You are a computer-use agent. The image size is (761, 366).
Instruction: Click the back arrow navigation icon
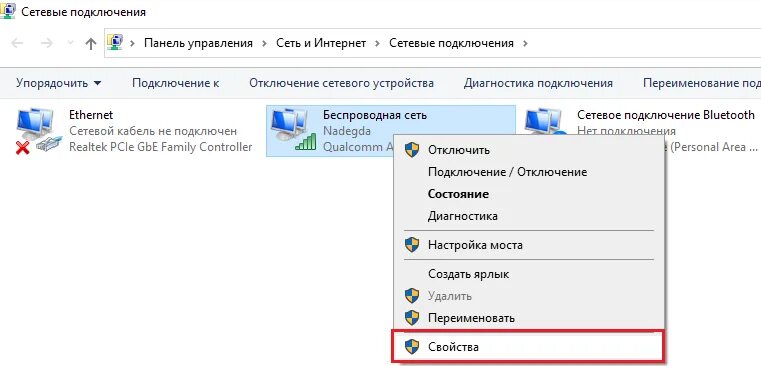17,43
